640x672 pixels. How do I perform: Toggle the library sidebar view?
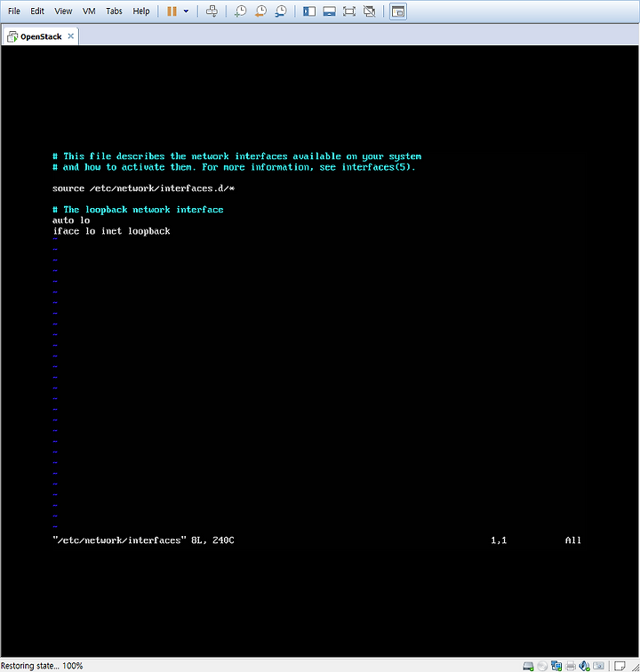click(309, 12)
